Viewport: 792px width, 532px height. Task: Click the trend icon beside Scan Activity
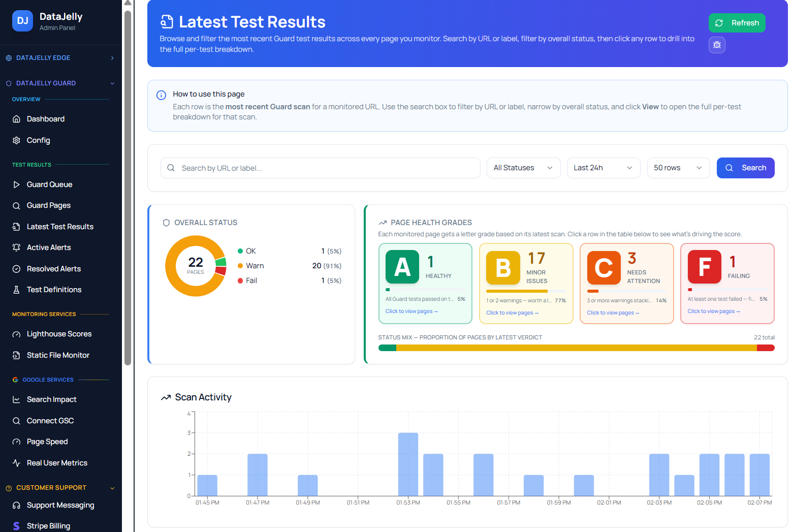pyautogui.click(x=166, y=397)
